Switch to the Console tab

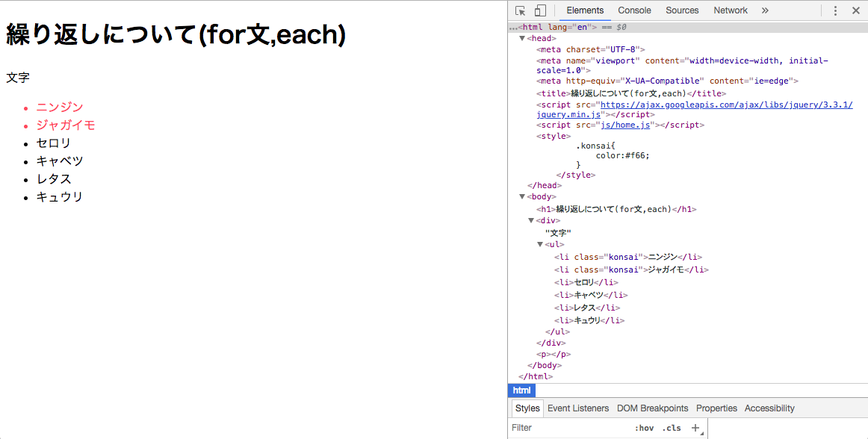[634, 10]
